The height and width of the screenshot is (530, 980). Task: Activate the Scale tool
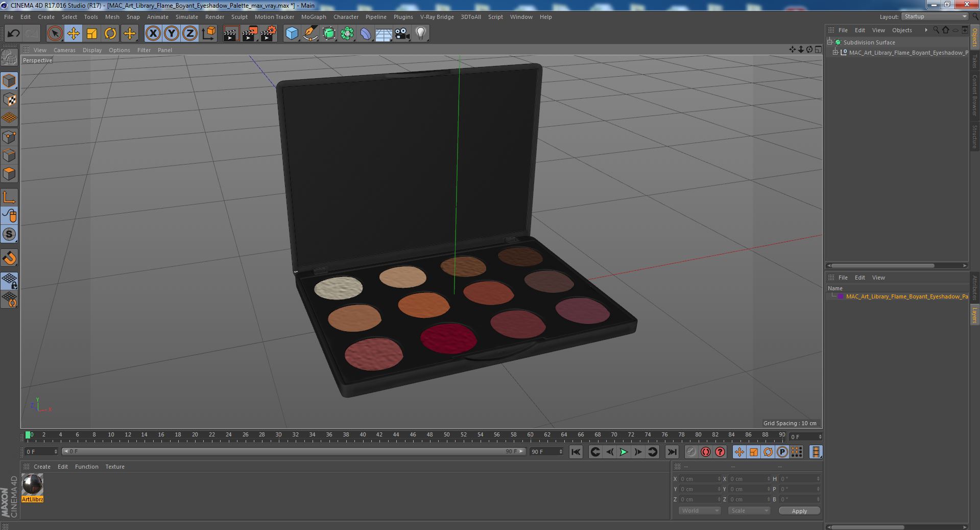click(x=92, y=34)
